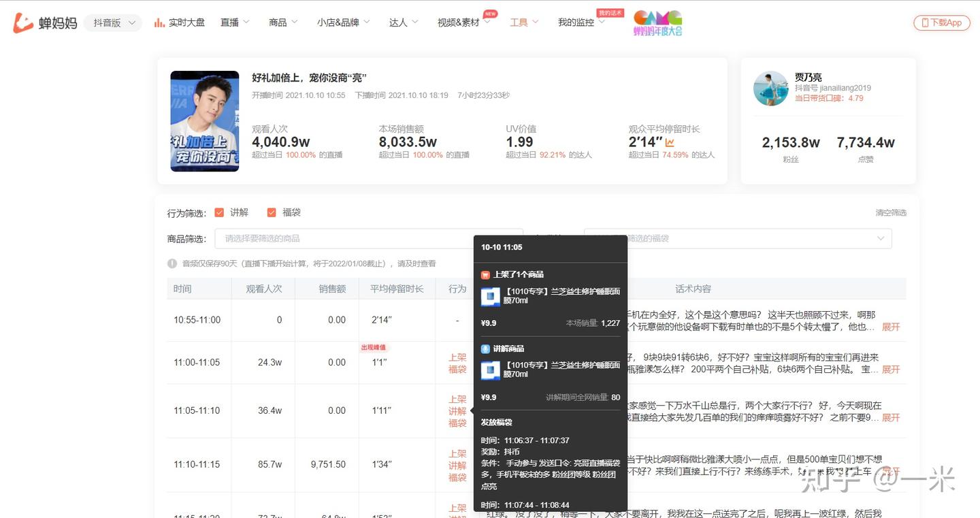This screenshot has height=518, width=980.
Task: Click the 抖音号 jianailiang2019 text
Action: (833, 88)
